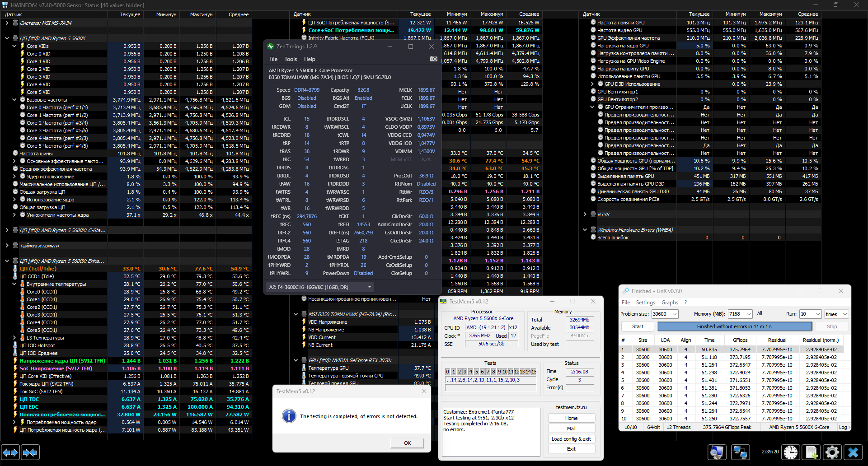Click the thermometer icon beside ЦП (Tctl/Tdie)
This screenshot has height=466, width=868.
15,269
